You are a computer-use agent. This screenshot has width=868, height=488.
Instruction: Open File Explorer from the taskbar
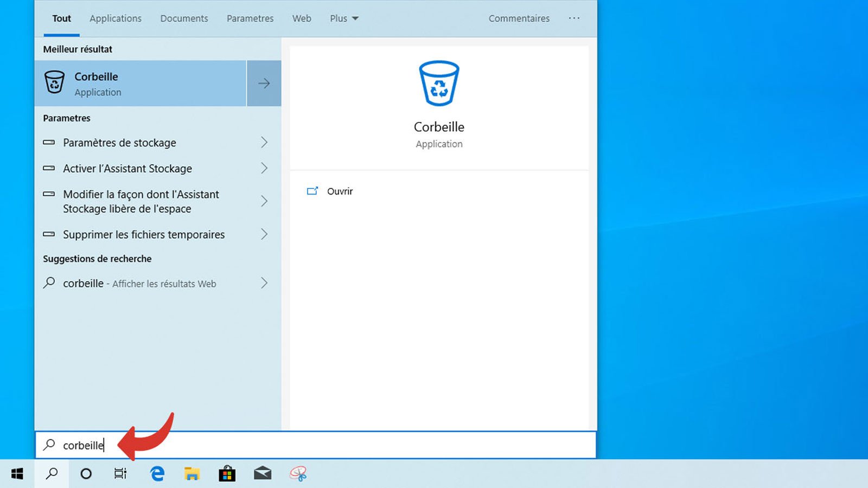(x=192, y=473)
